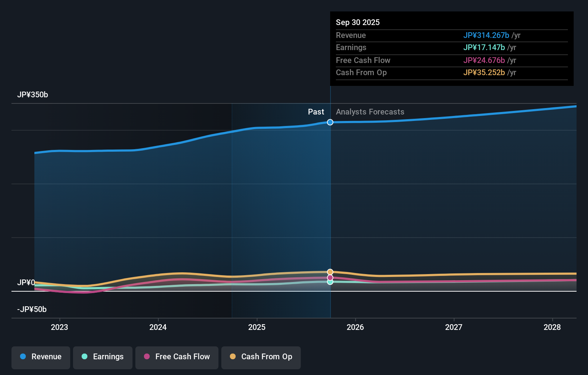This screenshot has height=375, width=588.
Task: Click the Free Cash Flow legend button
Action: (177, 357)
